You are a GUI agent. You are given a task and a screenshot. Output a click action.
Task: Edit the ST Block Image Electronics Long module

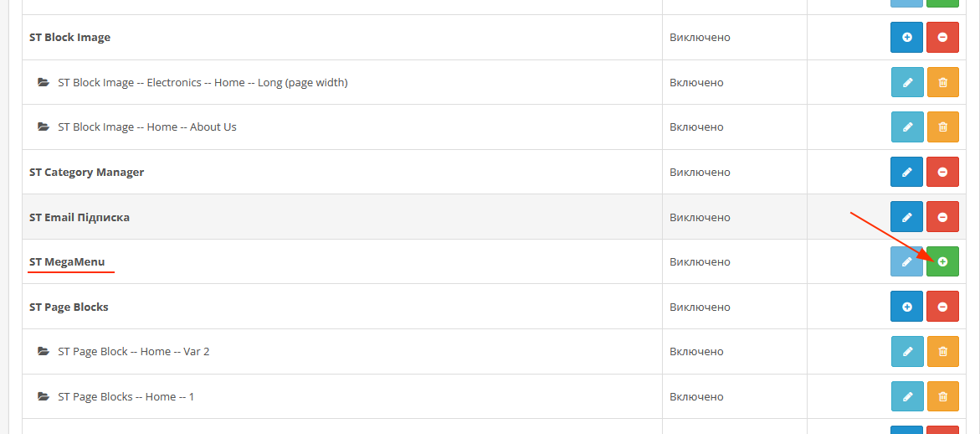(x=907, y=83)
